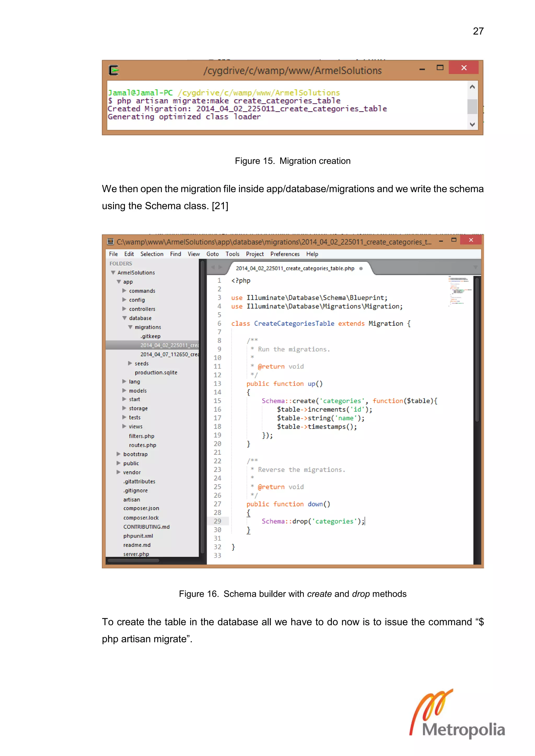Open .gitignore file
This screenshot has height=756, width=535.
point(135,491)
